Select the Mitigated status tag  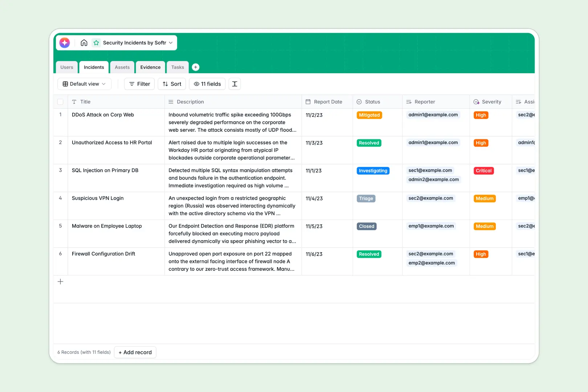pos(369,115)
